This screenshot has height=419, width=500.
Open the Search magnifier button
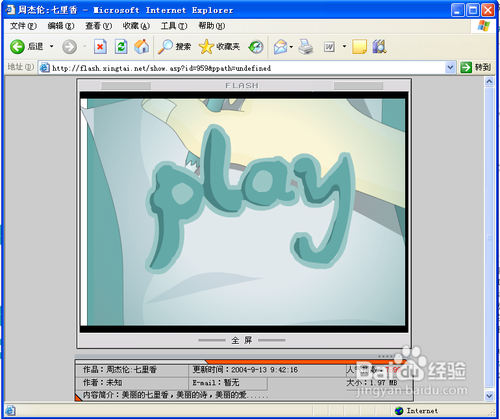tap(174, 47)
